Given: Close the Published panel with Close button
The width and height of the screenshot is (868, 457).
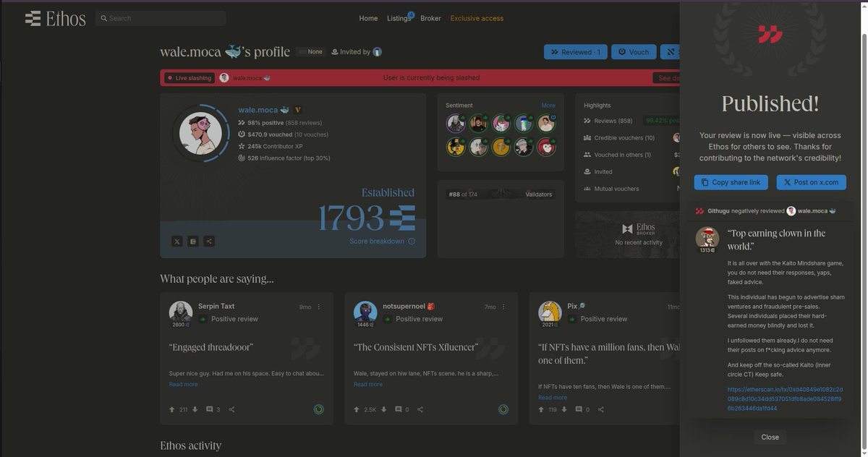Looking at the screenshot, I should coord(770,437).
